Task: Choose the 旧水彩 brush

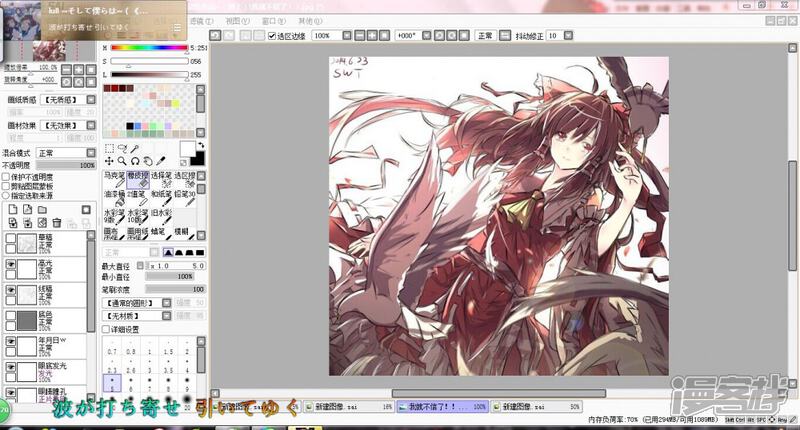Action: 161,216
